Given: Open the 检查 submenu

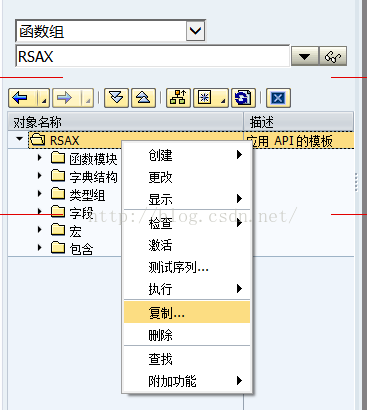Looking at the screenshot, I should [187, 223].
